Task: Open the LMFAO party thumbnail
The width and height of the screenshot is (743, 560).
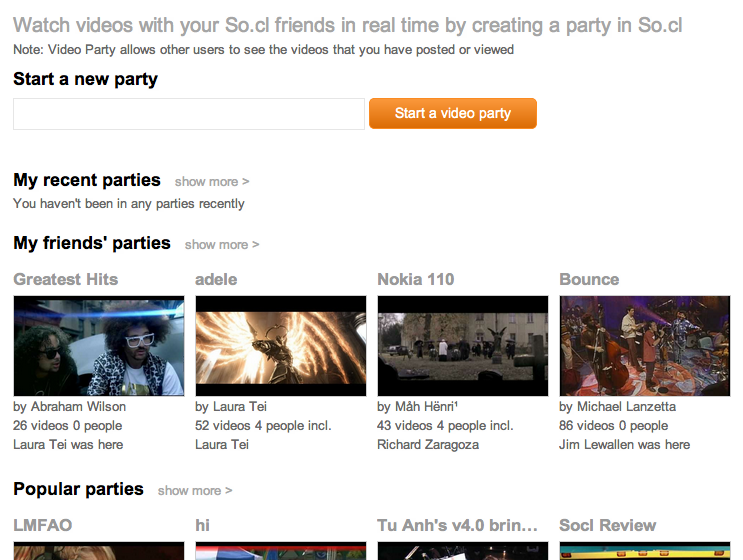Action: point(99,551)
